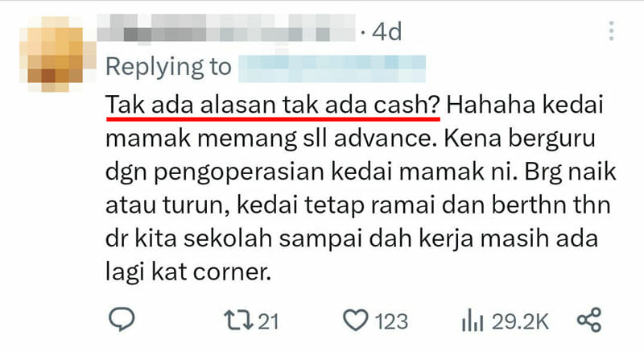
Task: Retweet using the arrows icon
Action: (x=238, y=321)
